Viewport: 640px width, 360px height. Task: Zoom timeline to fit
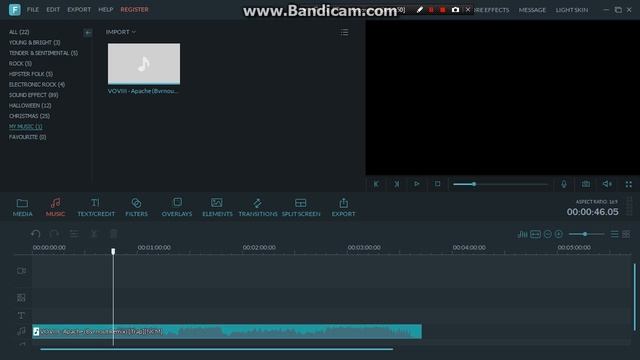[x=535, y=234]
